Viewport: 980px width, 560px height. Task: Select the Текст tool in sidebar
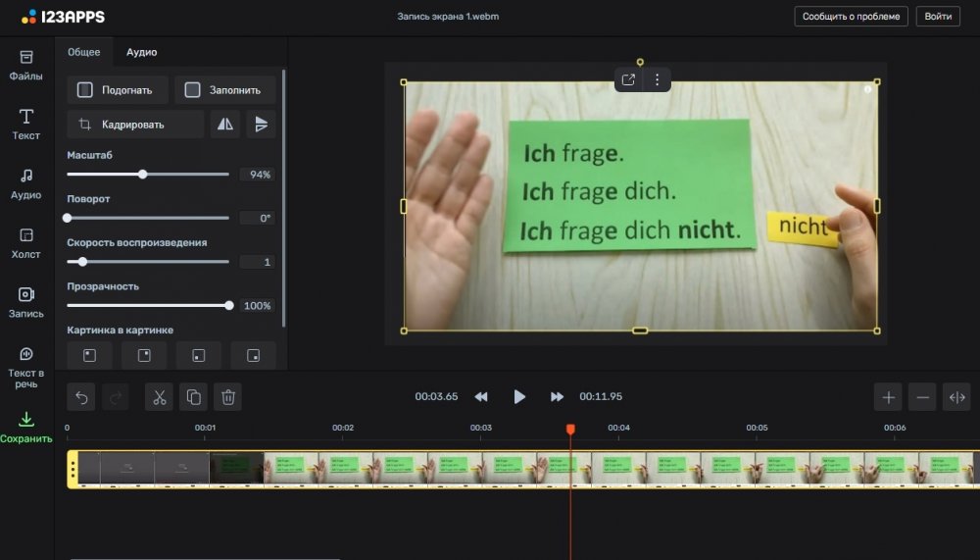26,124
